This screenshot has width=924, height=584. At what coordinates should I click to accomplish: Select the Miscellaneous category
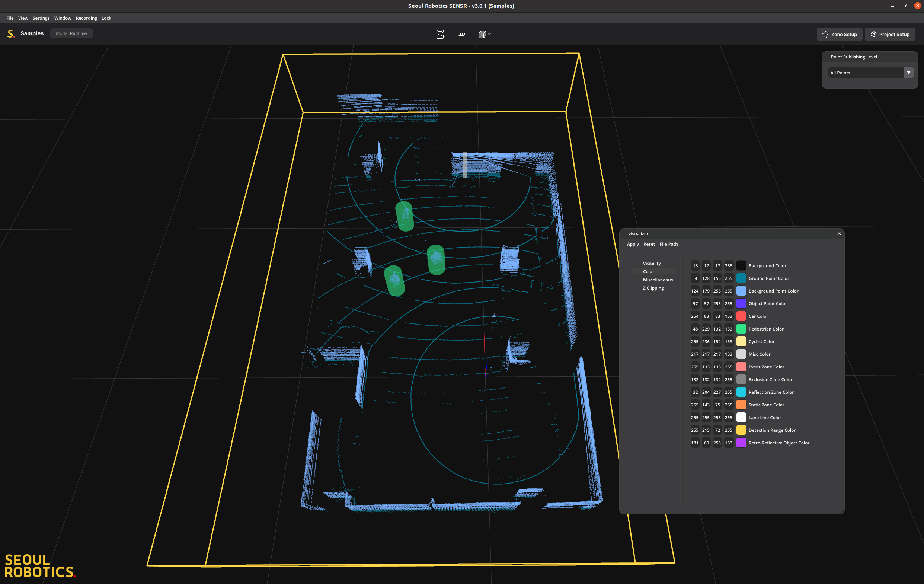point(658,280)
